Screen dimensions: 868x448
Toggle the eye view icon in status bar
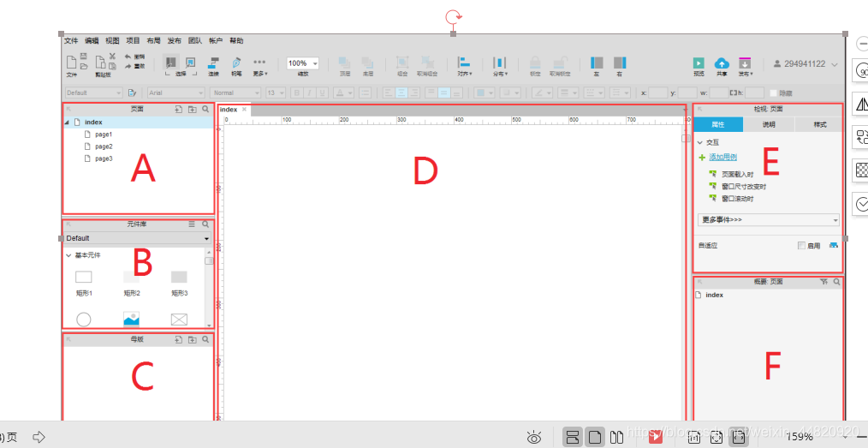pos(534,437)
